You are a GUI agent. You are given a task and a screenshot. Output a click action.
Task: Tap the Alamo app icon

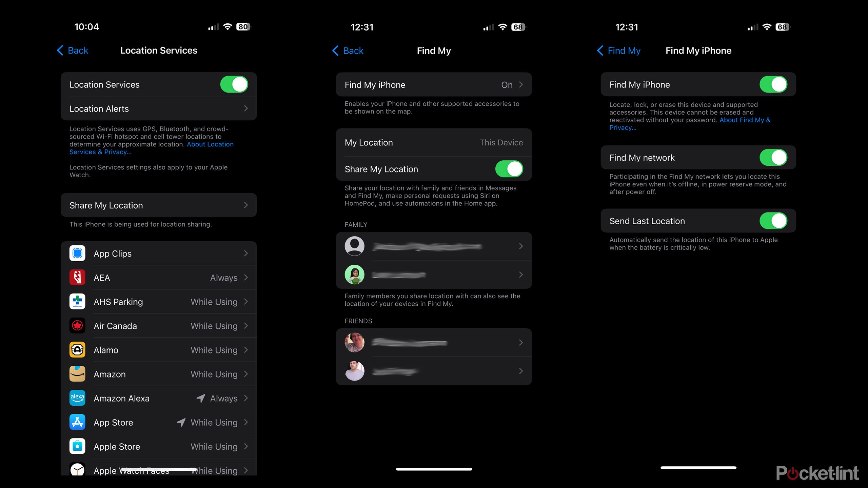[78, 350]
